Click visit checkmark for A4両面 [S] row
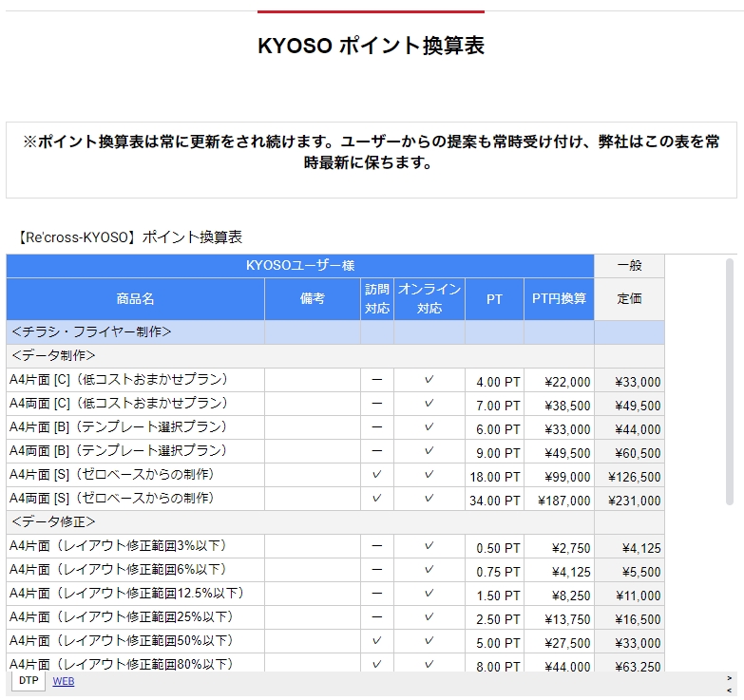The width and height of the screenshot is (744, 700). (376, 499)
